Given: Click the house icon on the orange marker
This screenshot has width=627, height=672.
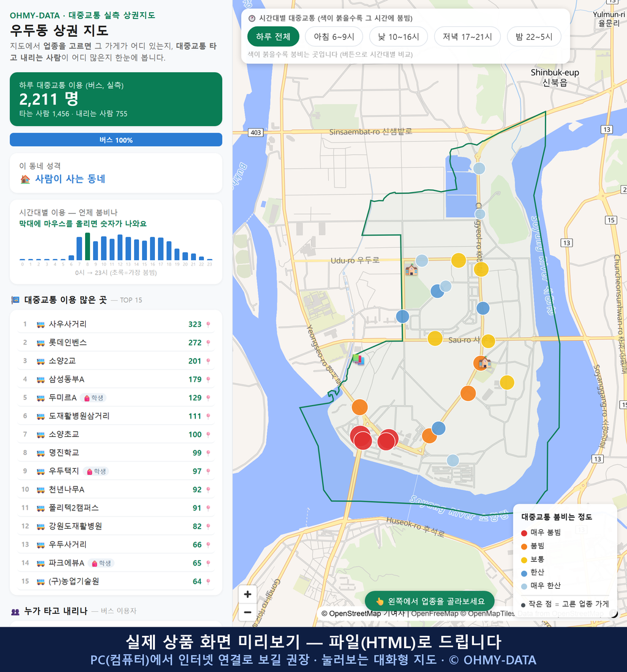Looking at the screenshot, I should [484, 362].
